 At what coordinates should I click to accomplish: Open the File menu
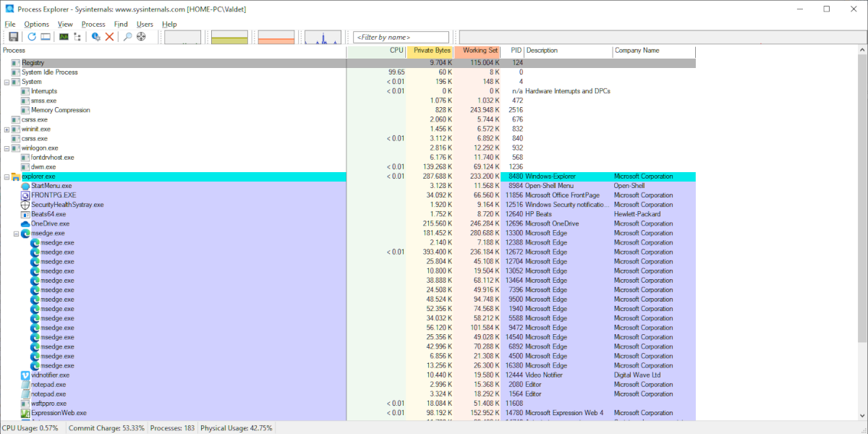pyautogui.click(x=10, y=24)
